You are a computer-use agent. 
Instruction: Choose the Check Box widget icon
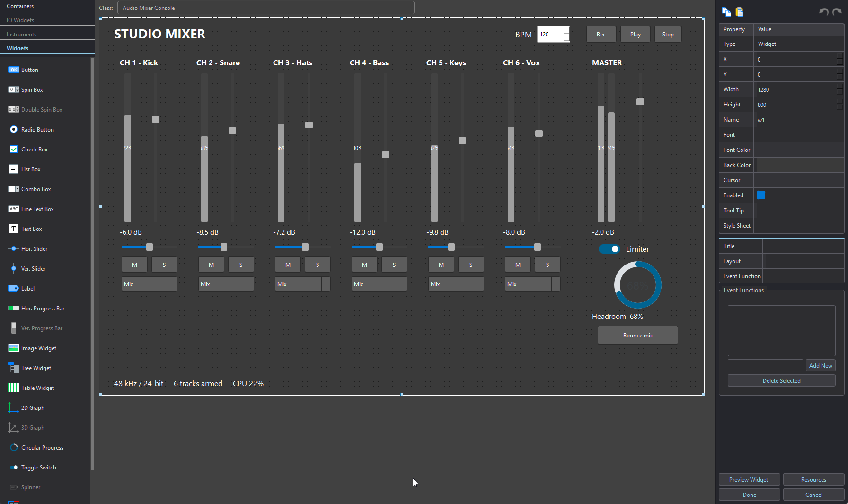[14, 149]
